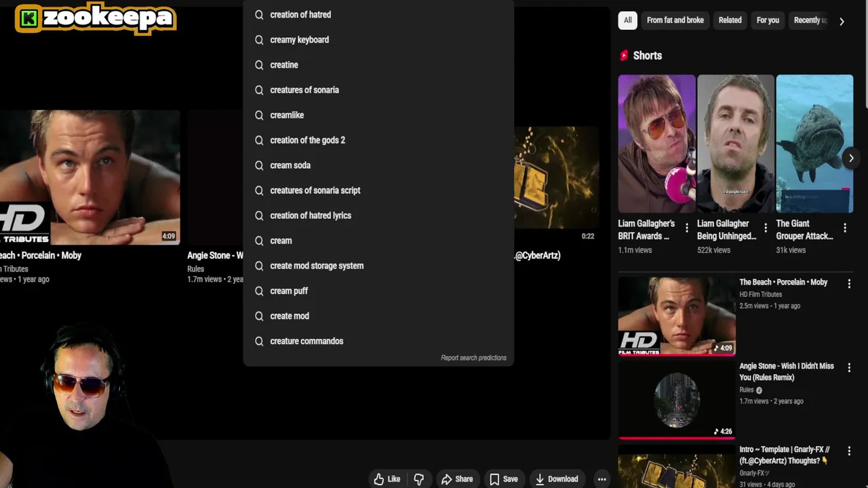Open the 'HD Film Tributes' channel in sidebar

(x=760, y=294)
